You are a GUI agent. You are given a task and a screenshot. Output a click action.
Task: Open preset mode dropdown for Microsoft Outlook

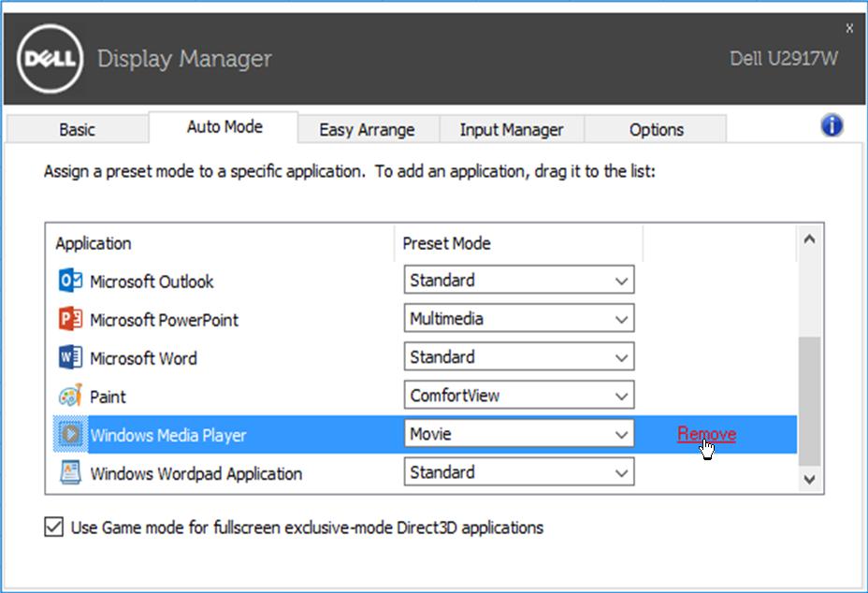click(519, 281)
